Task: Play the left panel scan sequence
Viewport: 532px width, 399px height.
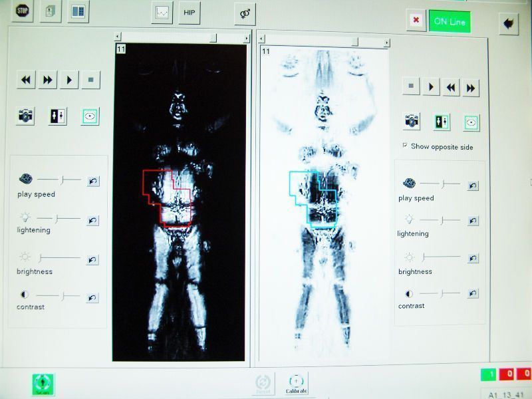Action: pos(69,80)
